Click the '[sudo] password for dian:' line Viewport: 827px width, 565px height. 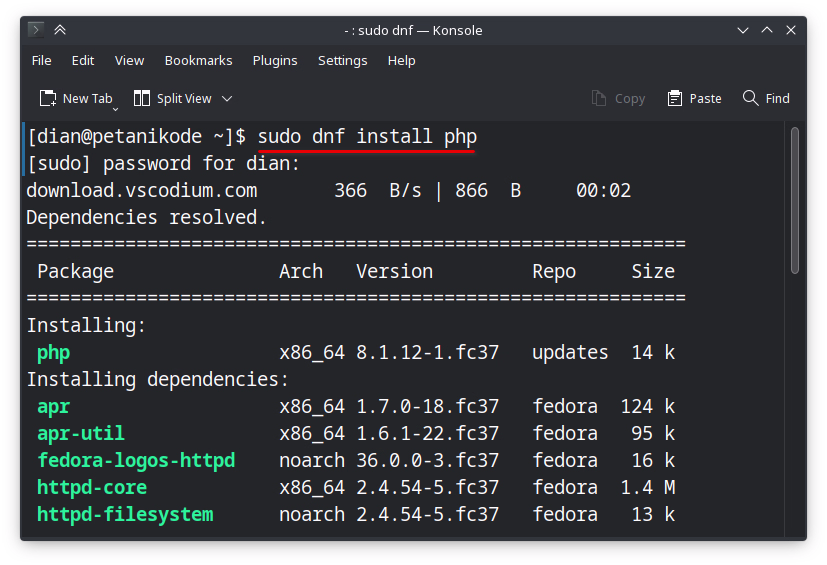(x=163, y=164)
